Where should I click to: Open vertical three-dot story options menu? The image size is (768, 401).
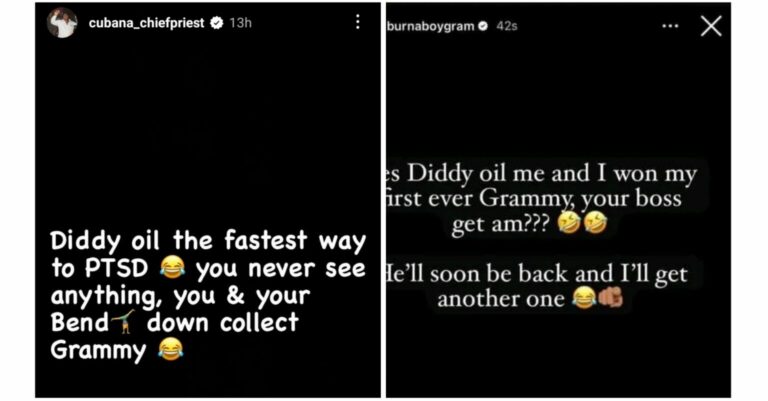(x=358, y=22)
